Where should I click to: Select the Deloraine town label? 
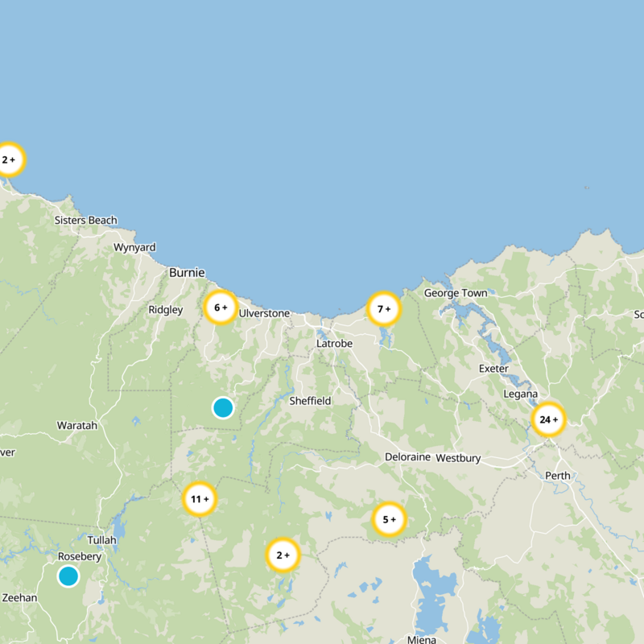pos(409,457)
